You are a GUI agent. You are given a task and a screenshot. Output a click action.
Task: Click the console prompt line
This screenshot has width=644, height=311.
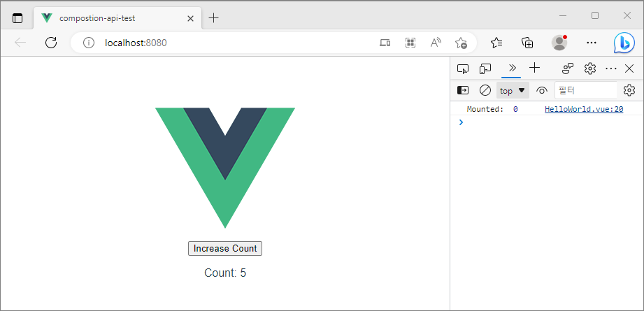(x=547, y=122)
